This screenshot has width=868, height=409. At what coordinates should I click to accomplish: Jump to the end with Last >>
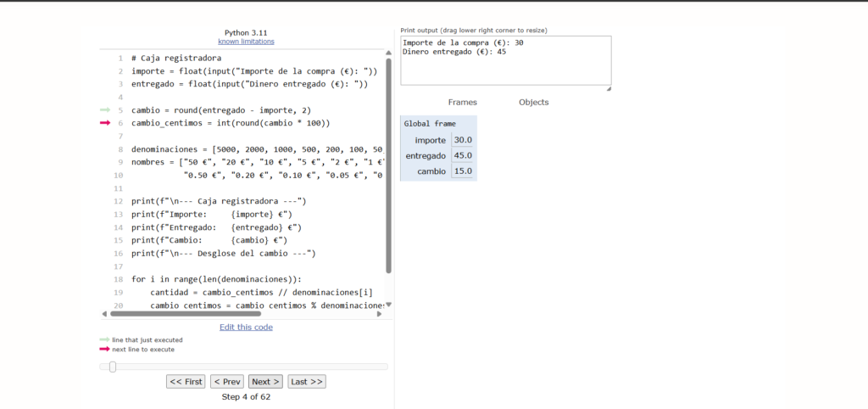point(307,382)
